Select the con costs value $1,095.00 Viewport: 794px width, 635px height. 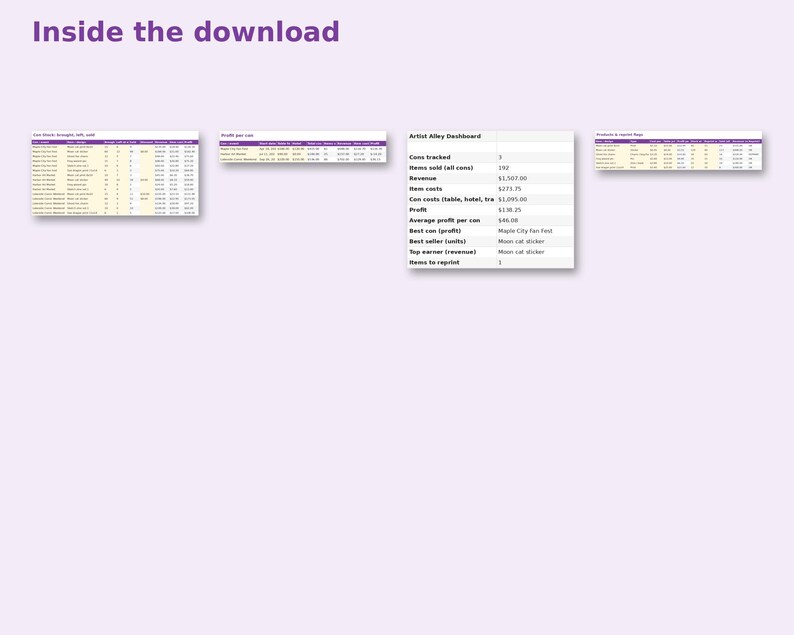coord(512,200)
